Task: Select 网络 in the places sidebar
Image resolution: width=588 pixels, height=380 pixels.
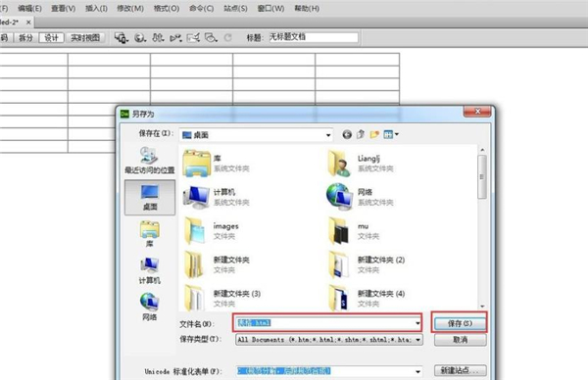Action: [150, 308]
